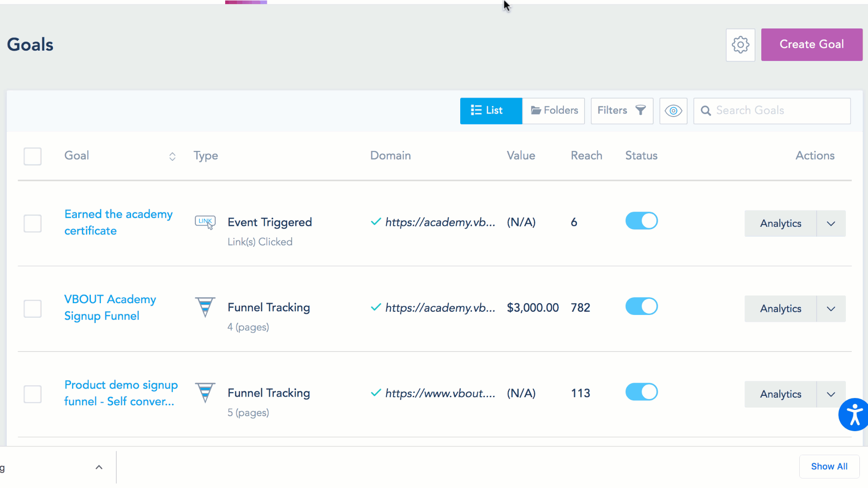
Task: Click the search magnifier icon
Action: tap(705, 111)
